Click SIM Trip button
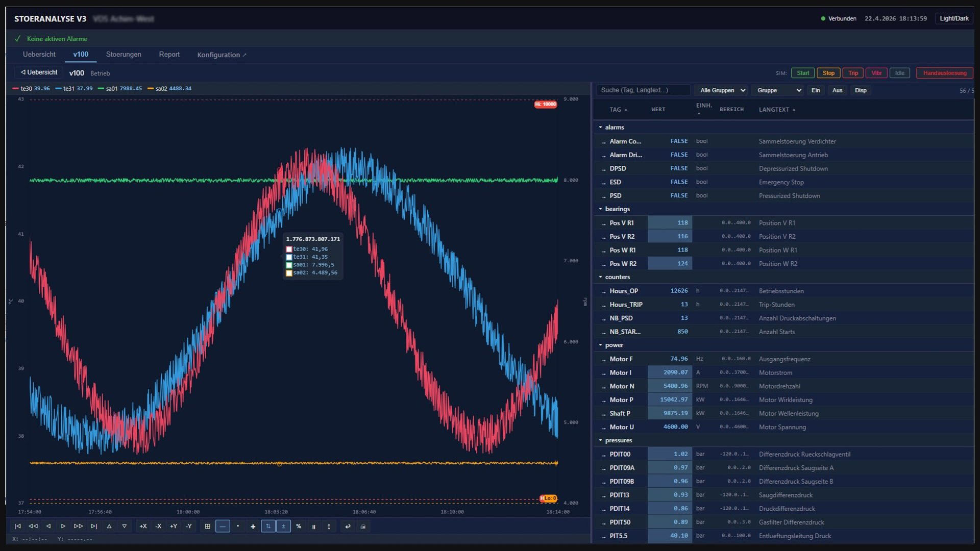The height and width of the screenshot is (551, 980). point(853,73)
